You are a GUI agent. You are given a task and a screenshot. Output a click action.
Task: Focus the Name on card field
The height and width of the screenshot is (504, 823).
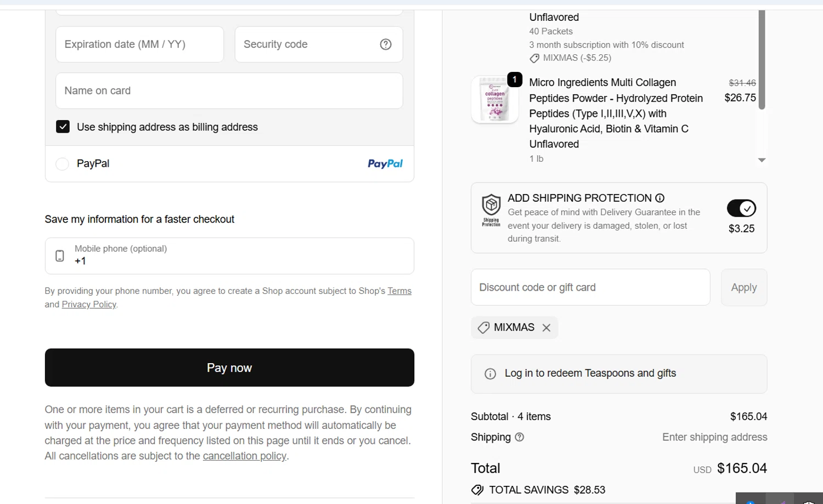pyautogui.click(x=229, y=90)
